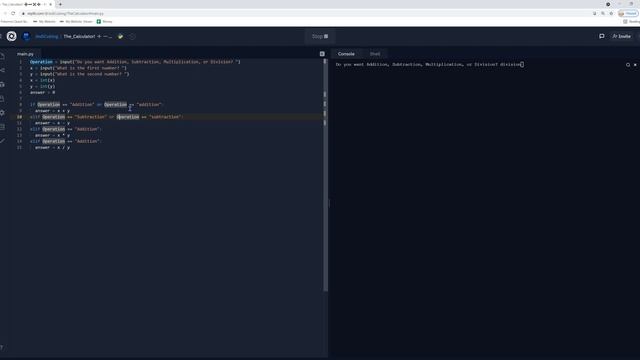Screen dimensions: 640x360
Task: Click code line 'answer = x / y'
Action: 52,148
